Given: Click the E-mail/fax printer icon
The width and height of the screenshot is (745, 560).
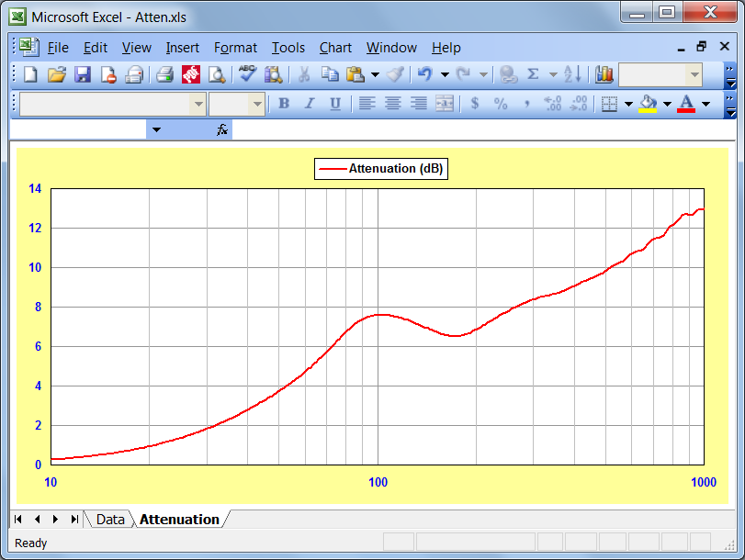Looking at the screenshot, I should 134,74.
